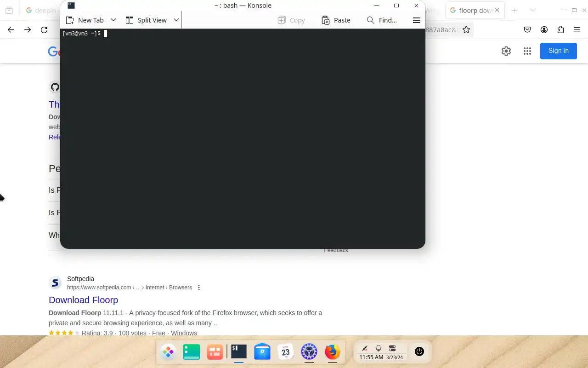Click the disconnected network tray icon
This screenshot has width=588, height=368.
[x=365, y=348]
